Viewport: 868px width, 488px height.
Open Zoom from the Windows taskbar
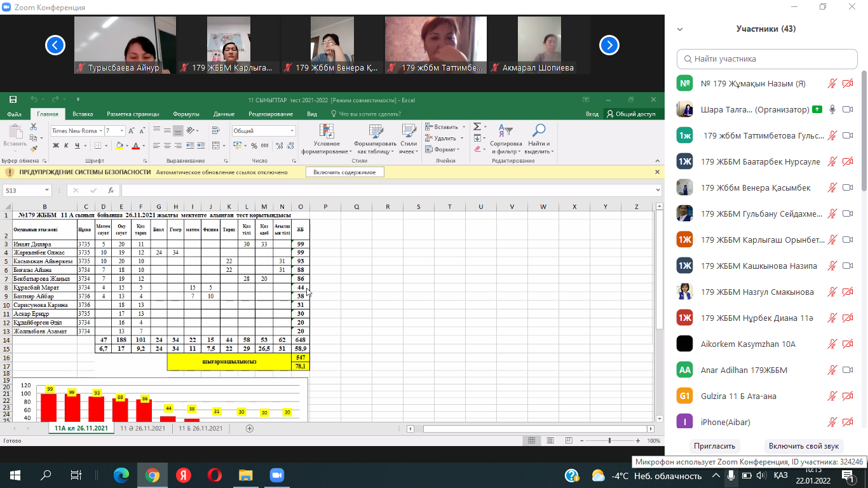click(x=276, y=475)
